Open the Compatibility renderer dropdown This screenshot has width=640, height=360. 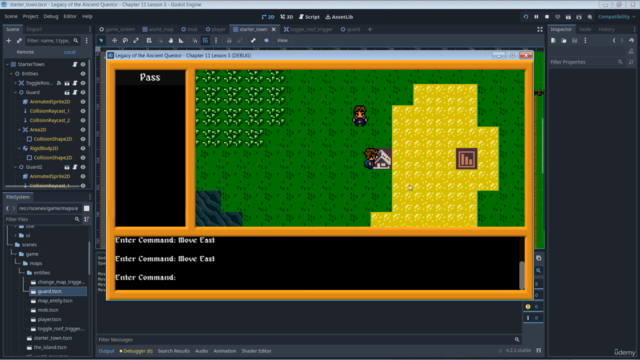[617, 17]
